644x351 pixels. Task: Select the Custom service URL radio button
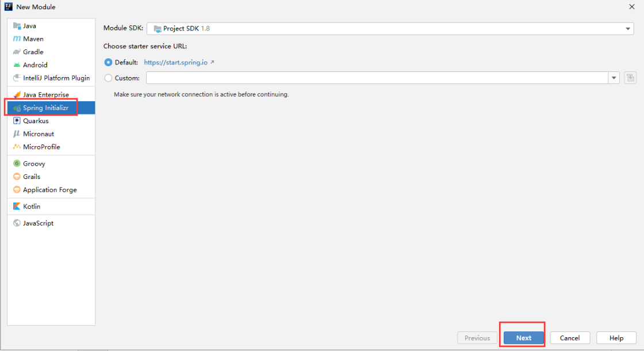(108, 78)
